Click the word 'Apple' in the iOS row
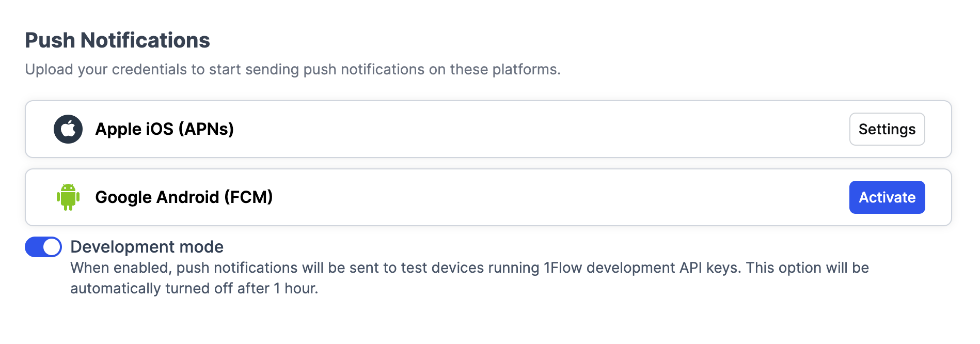980x344 pixels. click(x=118, y=129)
